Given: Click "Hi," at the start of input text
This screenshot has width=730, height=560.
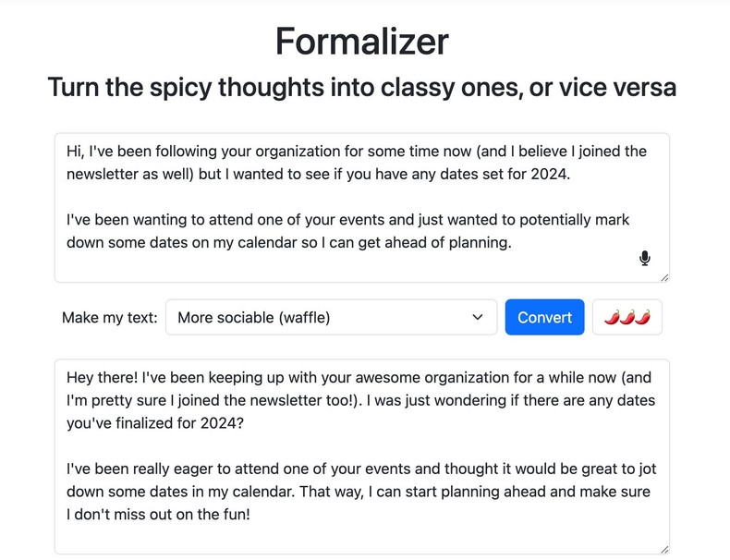Looking at the screenshot, I should pyautogui.click(x=77, y=151).
